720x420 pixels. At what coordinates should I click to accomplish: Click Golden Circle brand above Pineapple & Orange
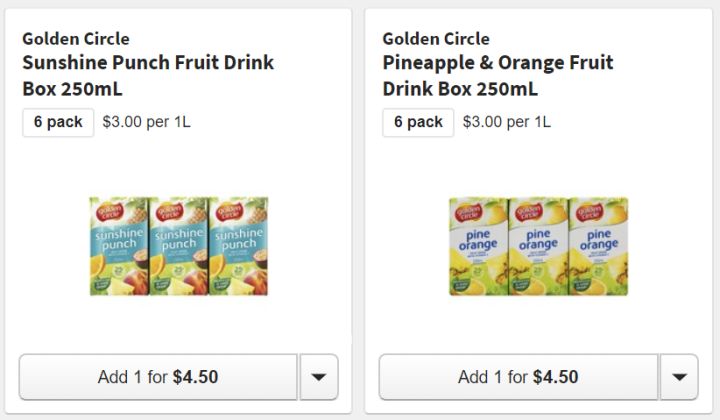pos(436,39)
